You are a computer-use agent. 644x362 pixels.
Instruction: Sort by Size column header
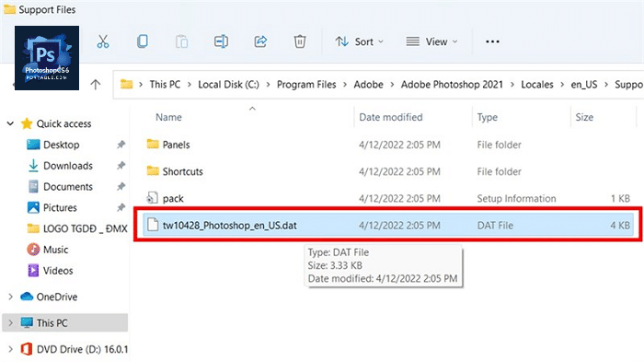584,117
